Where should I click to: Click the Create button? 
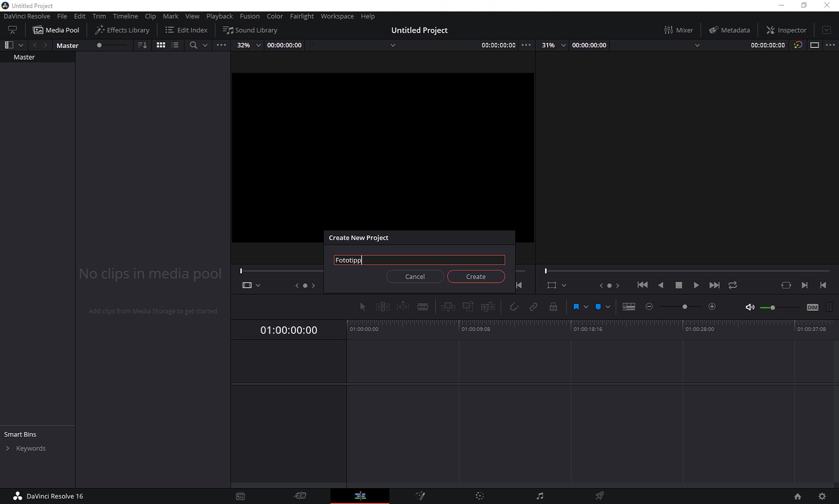point(476,277)
